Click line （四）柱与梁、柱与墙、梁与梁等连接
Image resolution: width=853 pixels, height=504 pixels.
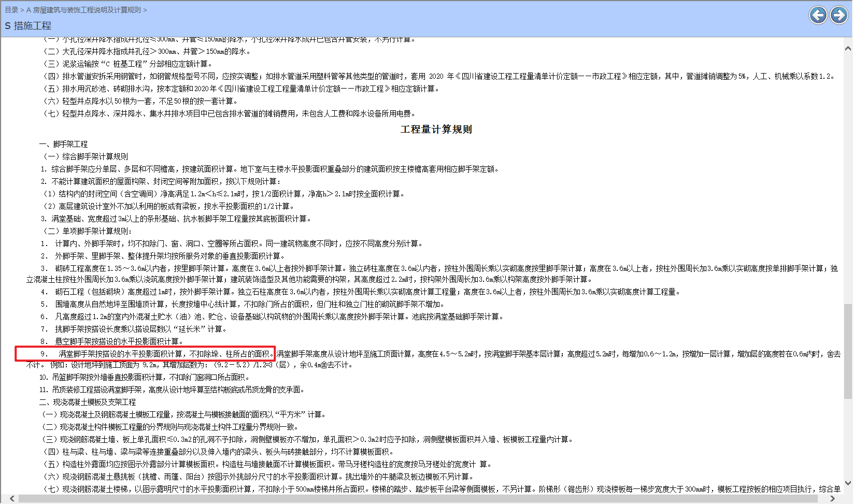[218, 452]
